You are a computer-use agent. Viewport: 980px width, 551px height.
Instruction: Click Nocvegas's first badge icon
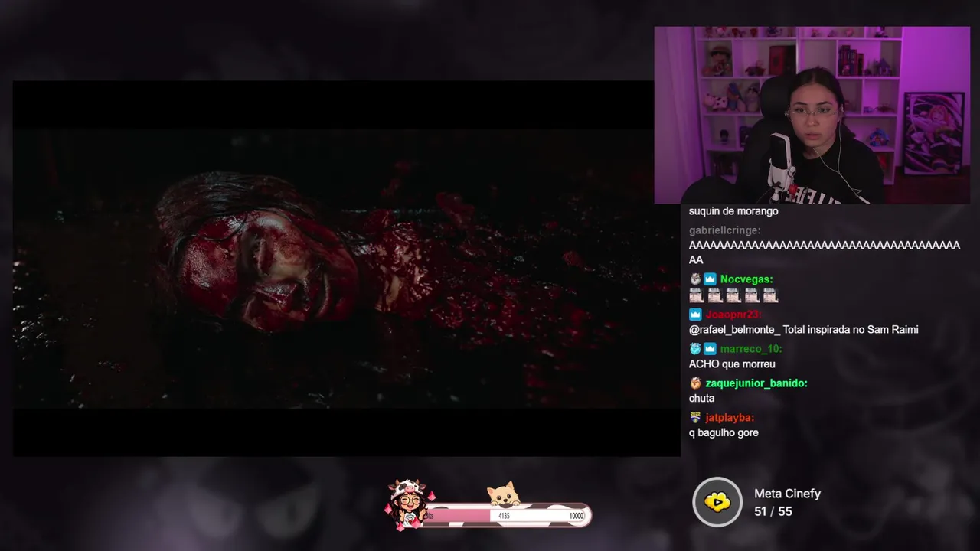click(x=695, y=279)
